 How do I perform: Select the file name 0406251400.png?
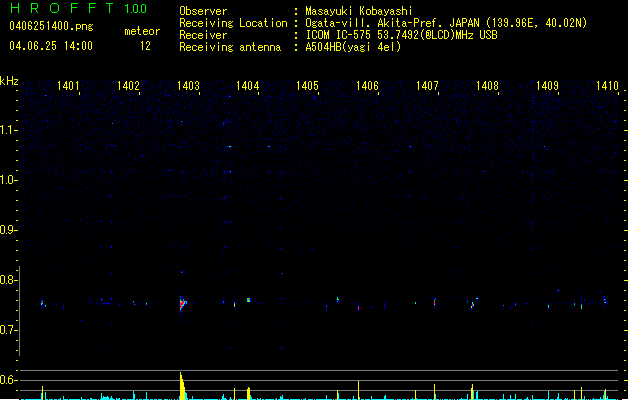51,26
